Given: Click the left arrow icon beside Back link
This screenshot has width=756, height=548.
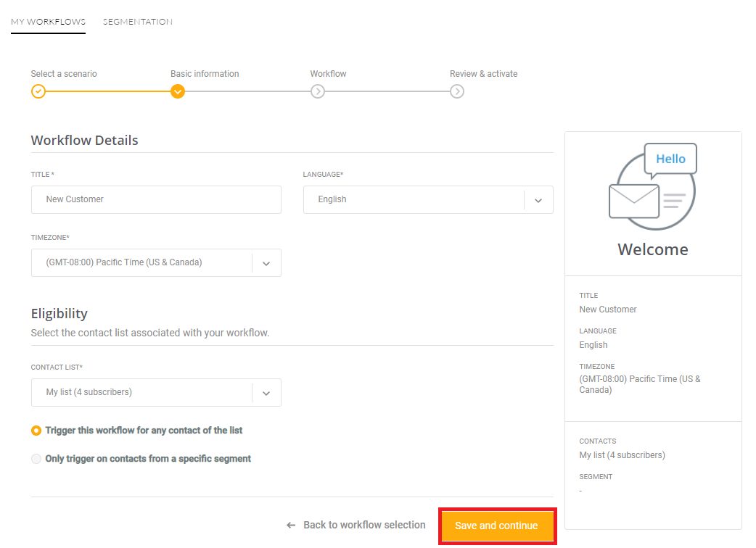Looking at the screenshot, I should tap(291, 526).
